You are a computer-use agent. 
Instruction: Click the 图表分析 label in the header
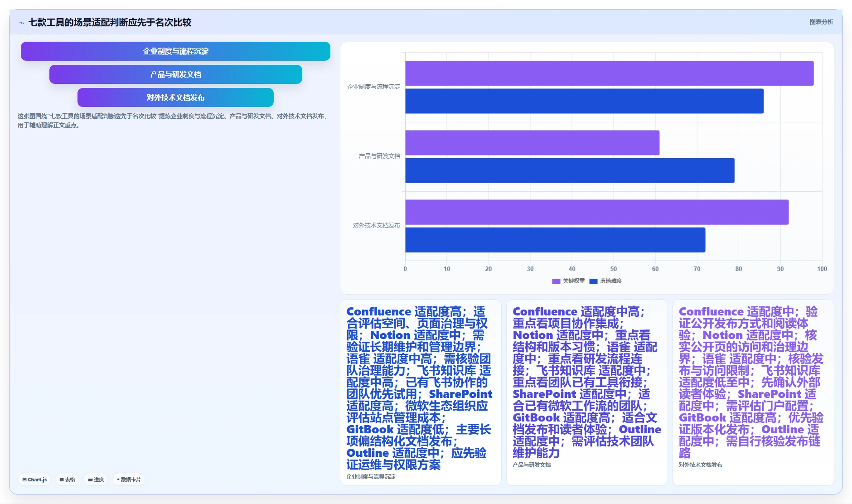(821, 22)
